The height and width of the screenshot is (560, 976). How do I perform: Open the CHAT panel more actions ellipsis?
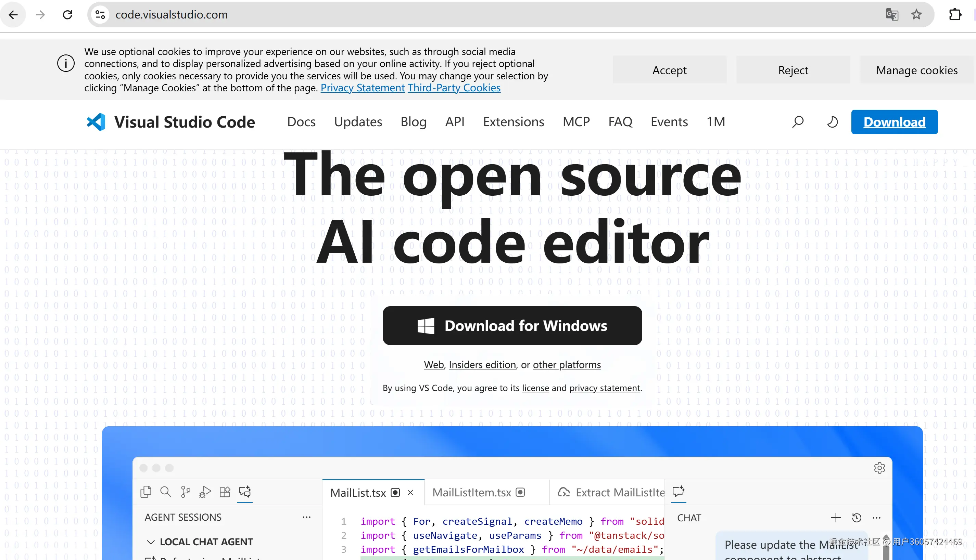pos(876,518)
